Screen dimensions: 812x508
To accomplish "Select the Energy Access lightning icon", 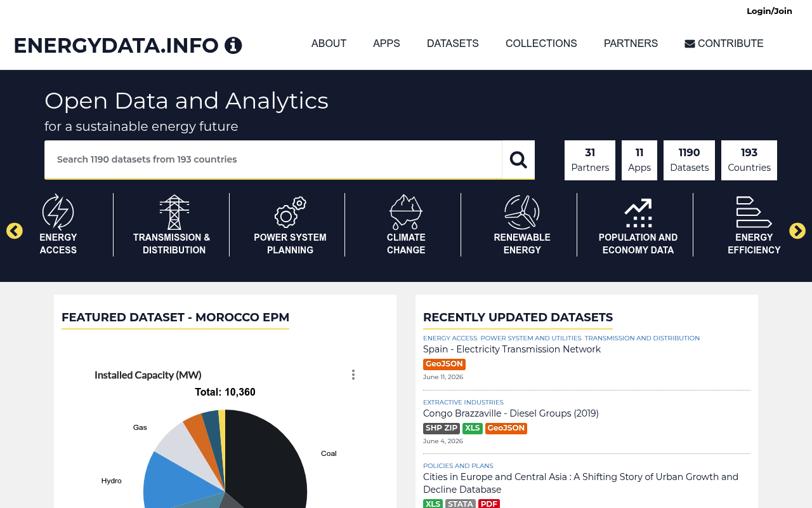I will 58,211.
